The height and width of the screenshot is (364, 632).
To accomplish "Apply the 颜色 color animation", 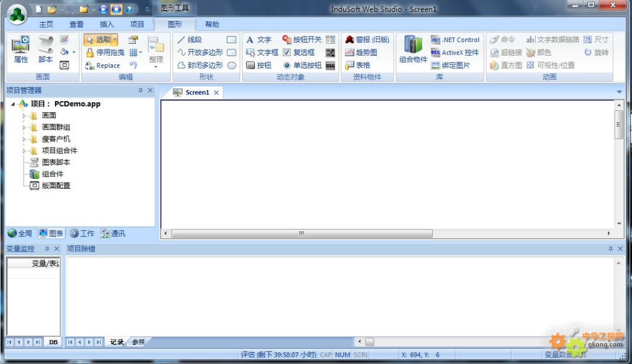I will (x=538, y=52).
